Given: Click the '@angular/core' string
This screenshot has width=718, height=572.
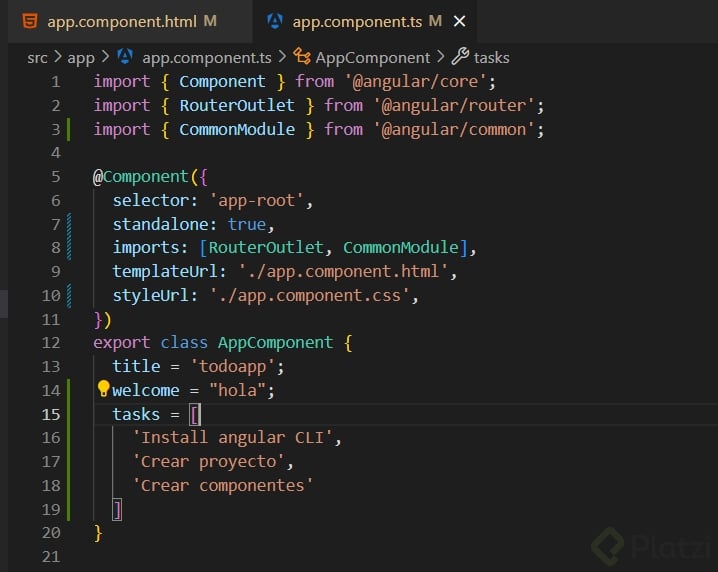Looking at the screenshot, I should click(x=415, y=82).
